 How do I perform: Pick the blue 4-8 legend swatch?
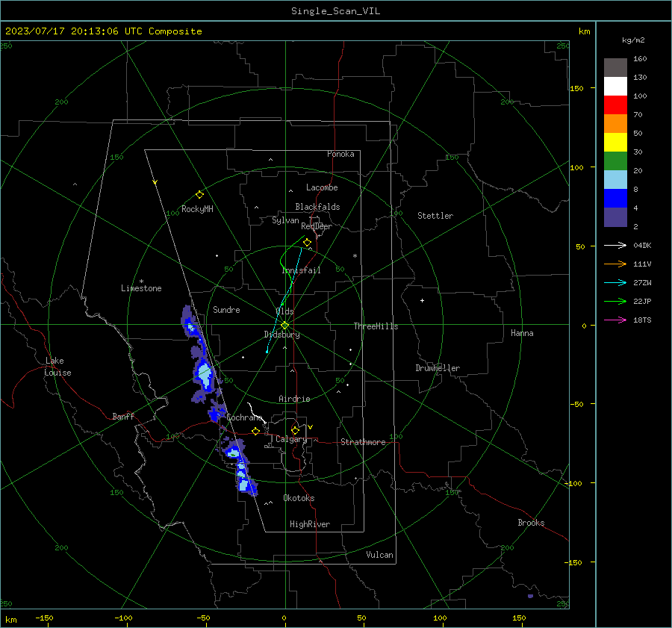615,199
